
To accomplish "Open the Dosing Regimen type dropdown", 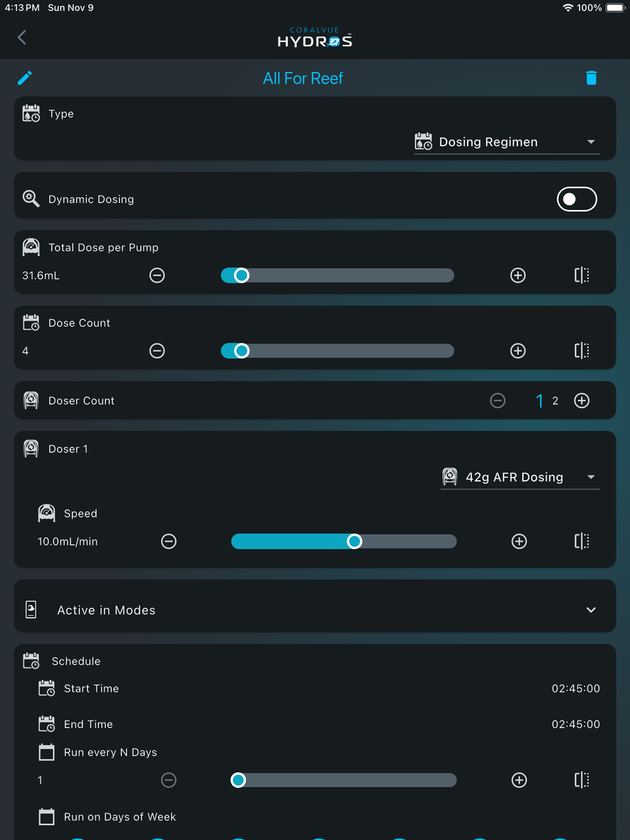I will click(x=507, y=142).
